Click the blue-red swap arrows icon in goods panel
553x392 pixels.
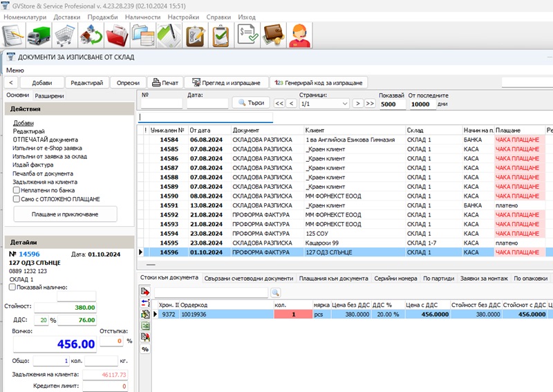145,303
